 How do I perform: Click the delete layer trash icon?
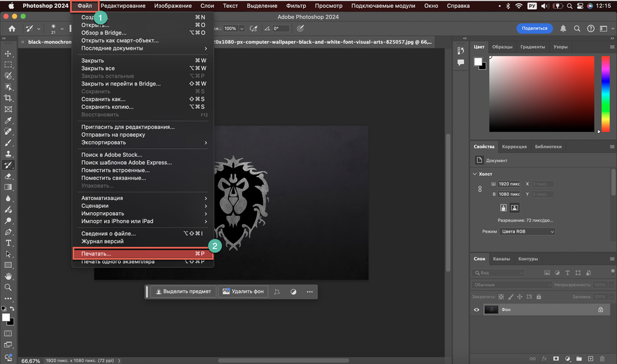pos(602,359)
